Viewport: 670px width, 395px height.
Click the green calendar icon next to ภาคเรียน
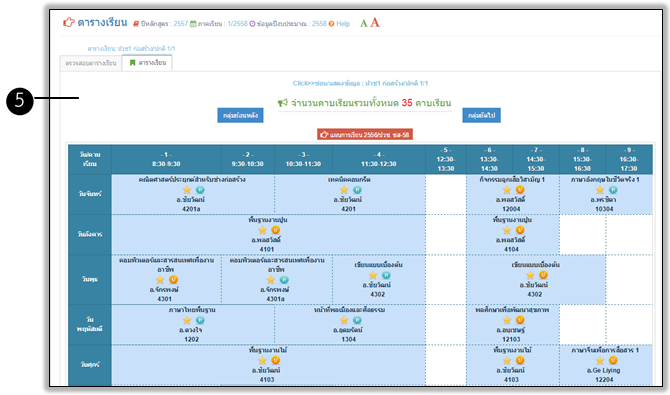click(193, 24)
